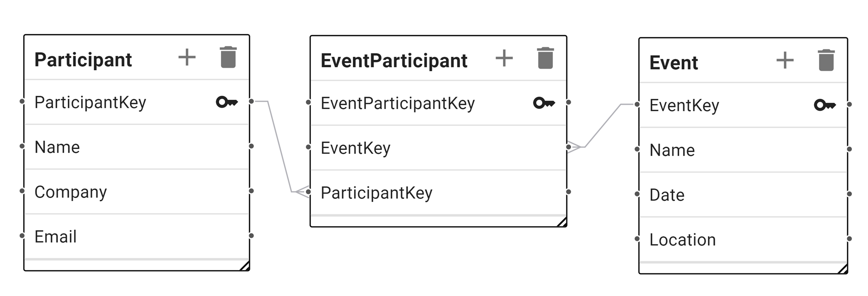Screen dimensions: 868x296
Task: Select the Event table header
Action: [673, 62]
